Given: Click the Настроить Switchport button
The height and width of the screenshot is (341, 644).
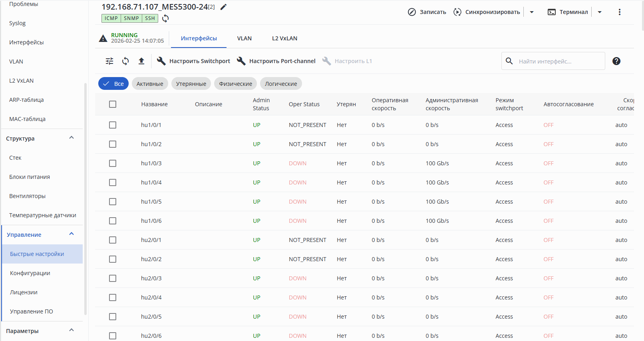Looking at the screenshot, I should click(x=194, y=61).
